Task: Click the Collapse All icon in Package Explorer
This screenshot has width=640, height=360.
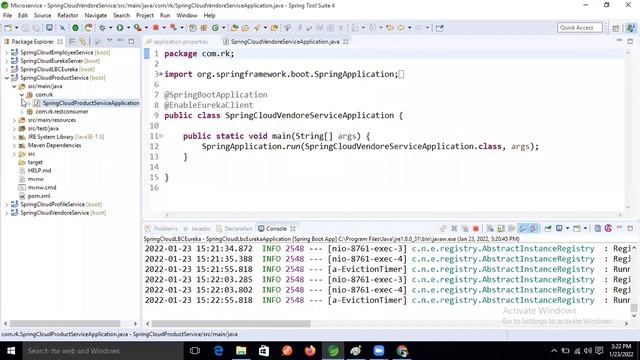Action: point(72,41)
